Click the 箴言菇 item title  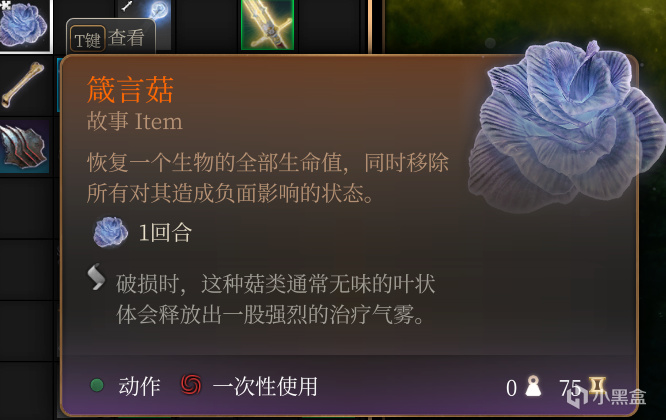(x=130, y=90)
